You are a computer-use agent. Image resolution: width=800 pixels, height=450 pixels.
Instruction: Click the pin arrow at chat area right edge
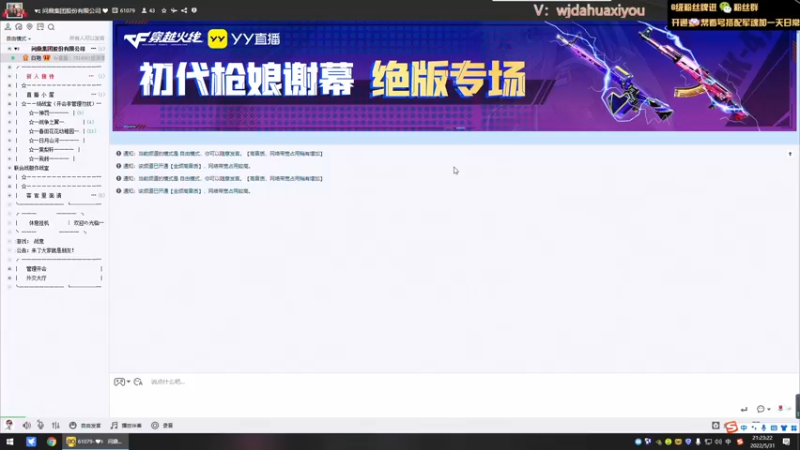click(790, 154)
